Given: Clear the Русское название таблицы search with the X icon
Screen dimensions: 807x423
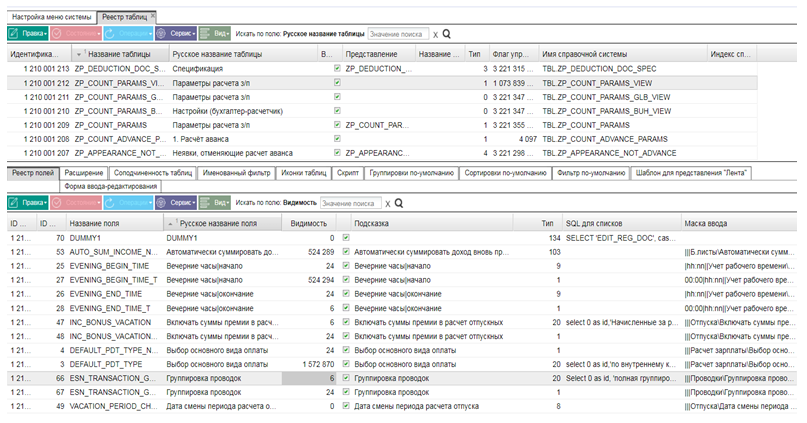Looking at the screenshot, I should coord(435,34).
